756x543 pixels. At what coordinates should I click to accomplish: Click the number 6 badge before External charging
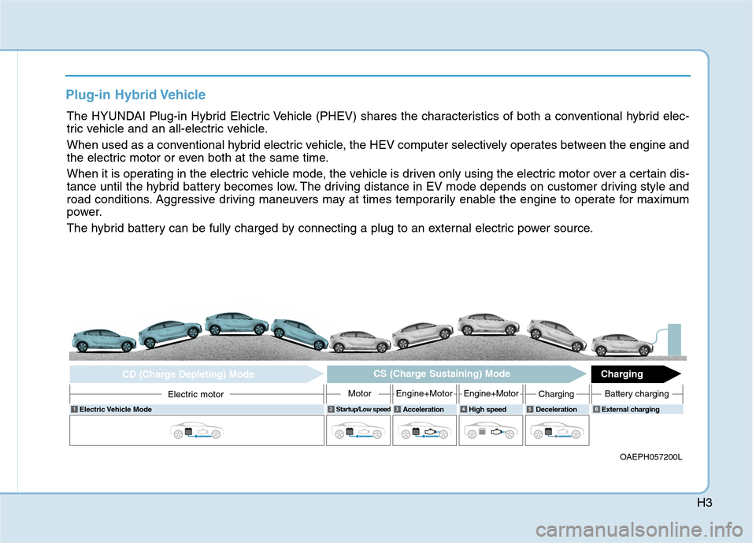596,409
